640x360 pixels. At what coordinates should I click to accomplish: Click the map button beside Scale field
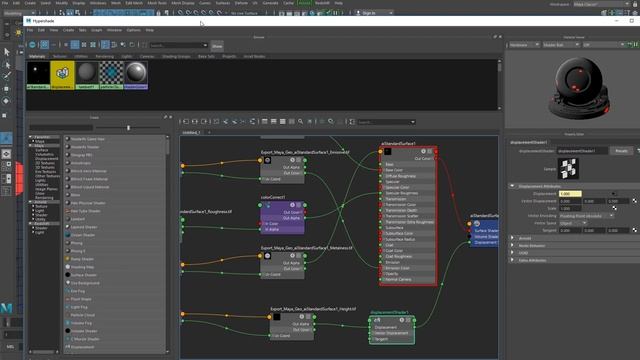(x=614, y=208)
